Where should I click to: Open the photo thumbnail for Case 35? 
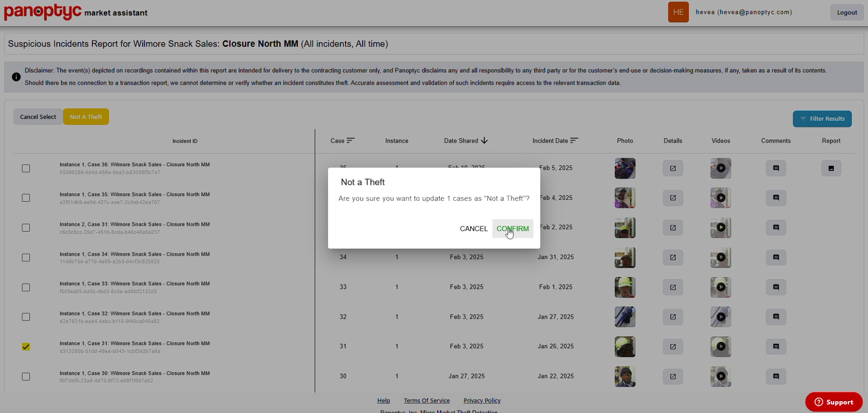click(x=625, y=198)
